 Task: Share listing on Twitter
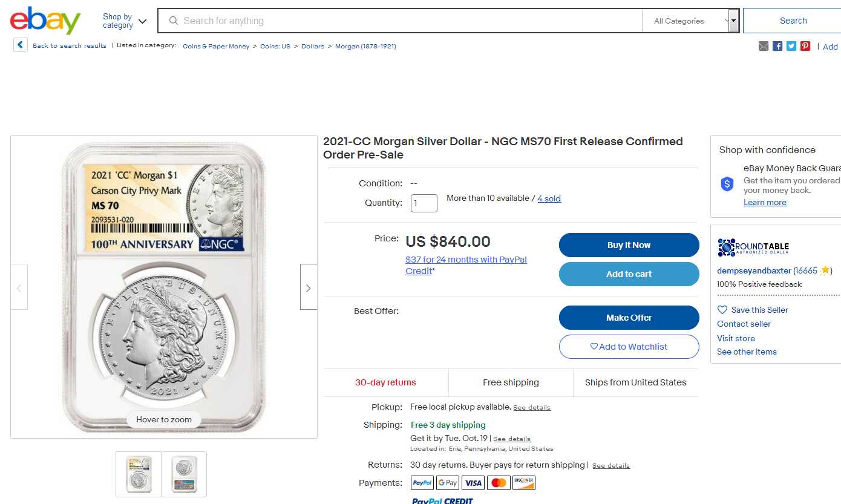[x=791, y=46]
